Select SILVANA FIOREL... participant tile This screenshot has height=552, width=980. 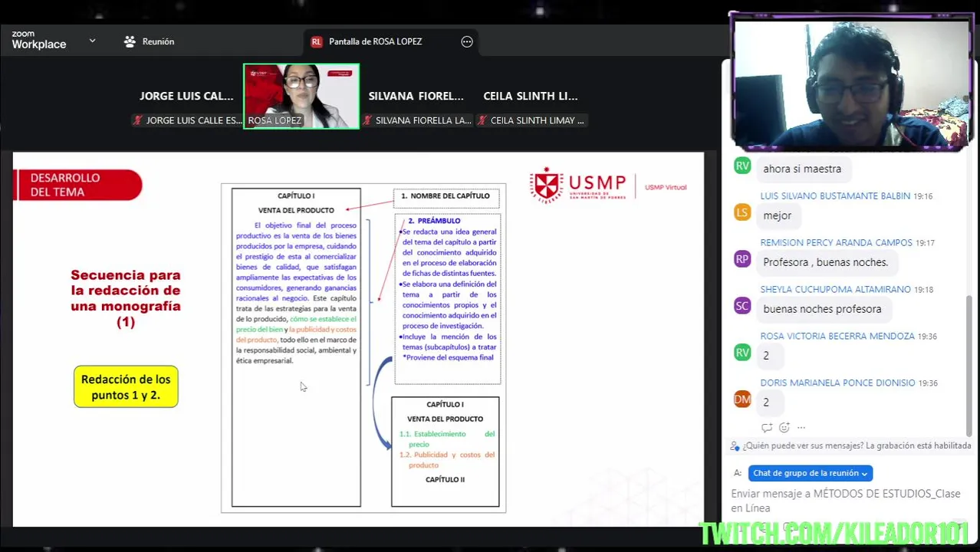[x=416, y=96]
